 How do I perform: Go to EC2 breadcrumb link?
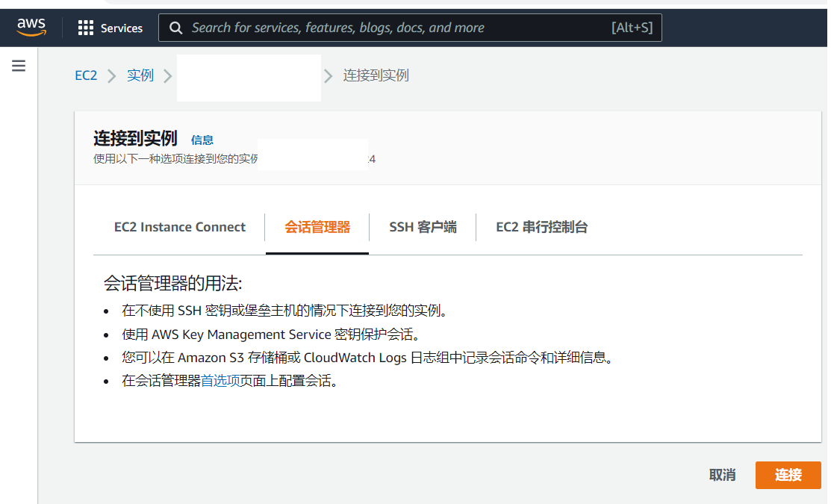click(x=86, y=75)
